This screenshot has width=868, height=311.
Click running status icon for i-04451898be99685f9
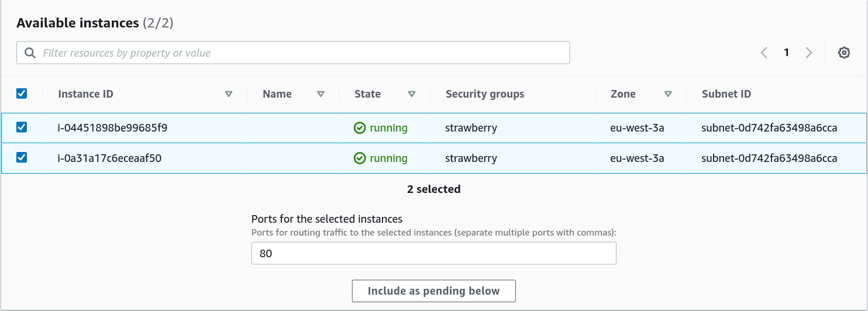click(x=360, y=128)
